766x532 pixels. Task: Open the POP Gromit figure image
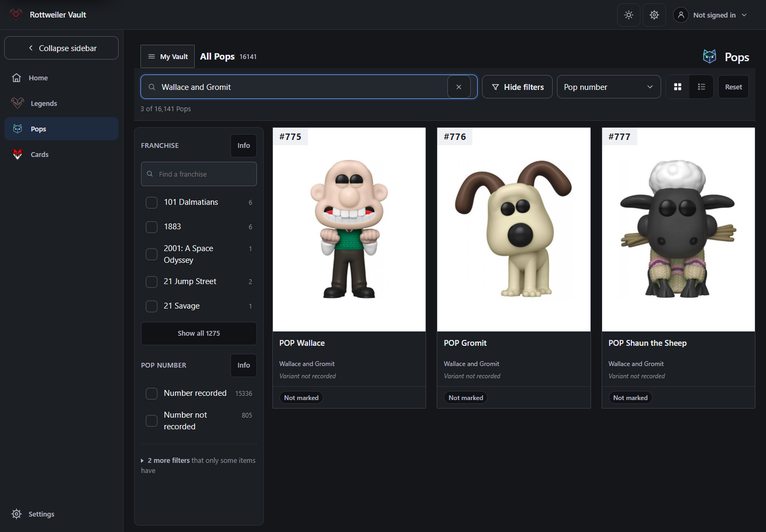(x=514, y=229)
